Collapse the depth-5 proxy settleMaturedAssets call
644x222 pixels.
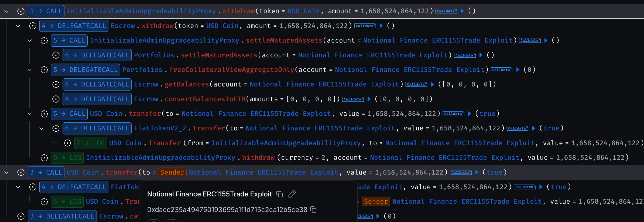point(30,40)
